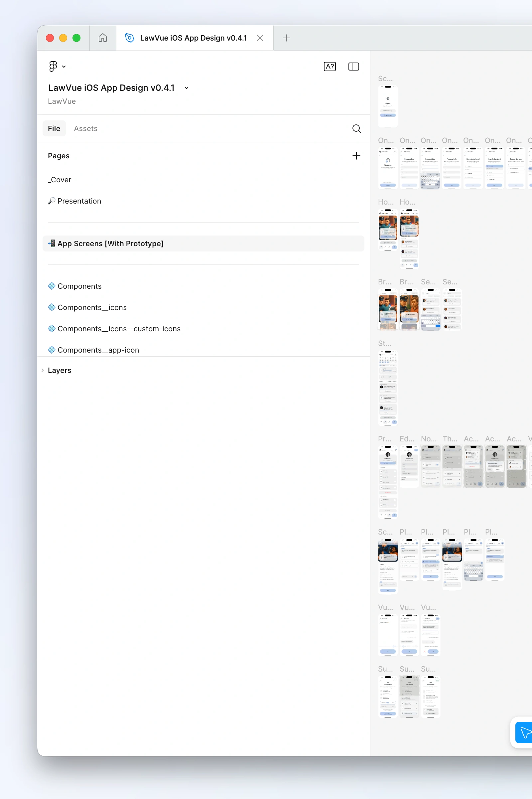Image resolution: width=532 pixels, height=799 pixels.
Task: Select the LawVue iOS App Design tab
Action: tap(194, 38)
